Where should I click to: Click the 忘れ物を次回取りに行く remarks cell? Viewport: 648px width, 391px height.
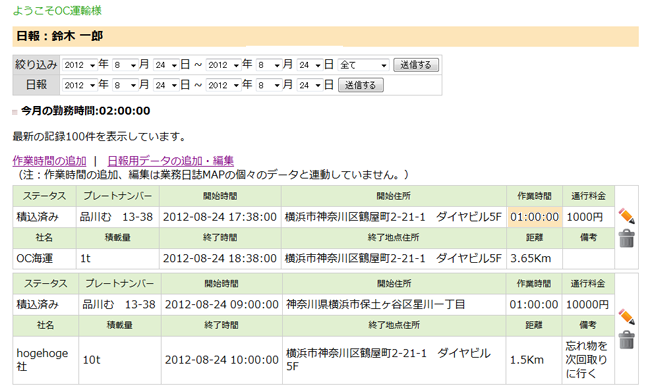pos(587,360)
